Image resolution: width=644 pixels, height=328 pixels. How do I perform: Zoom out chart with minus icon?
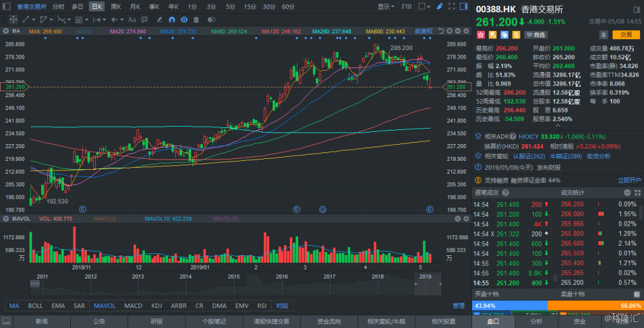[x=457, y=31]
